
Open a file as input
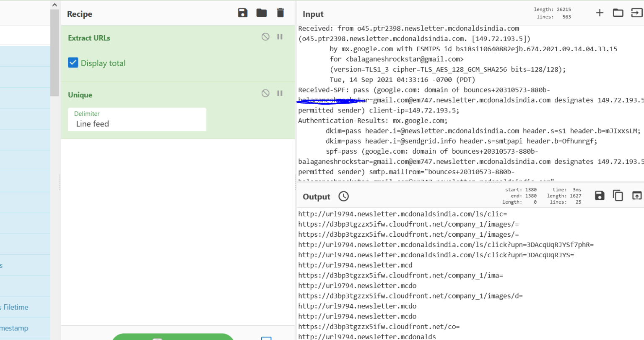pos(636,13)
